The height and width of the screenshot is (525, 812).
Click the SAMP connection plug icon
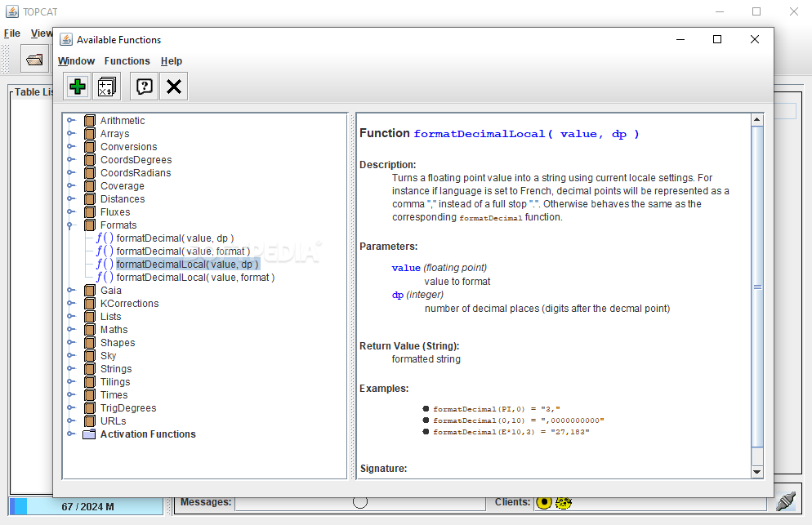[x=786, y=501]
